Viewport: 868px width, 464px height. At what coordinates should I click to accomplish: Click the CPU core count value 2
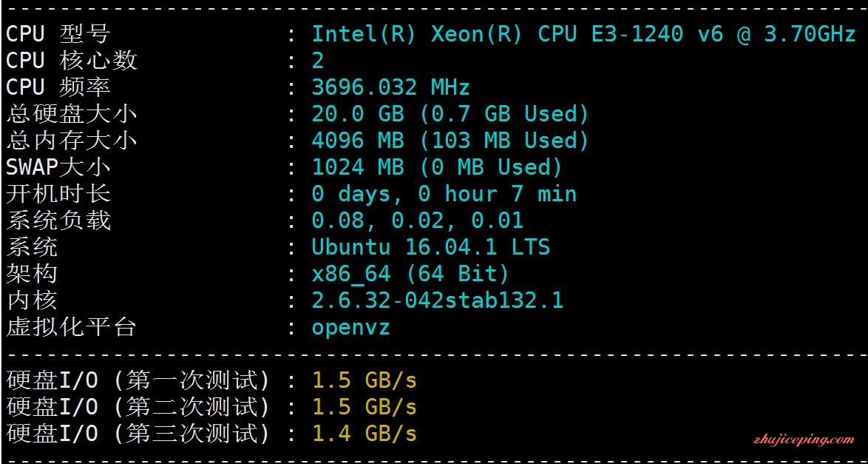tap(318, 61)
